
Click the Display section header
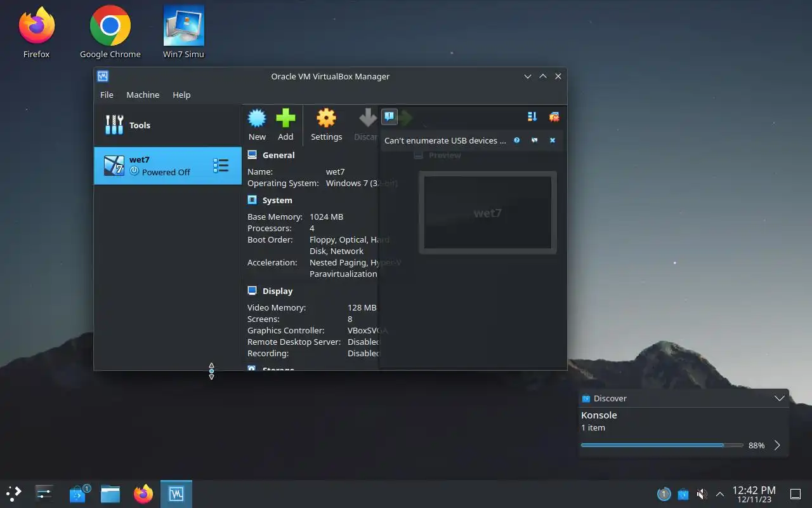point(278,291)
